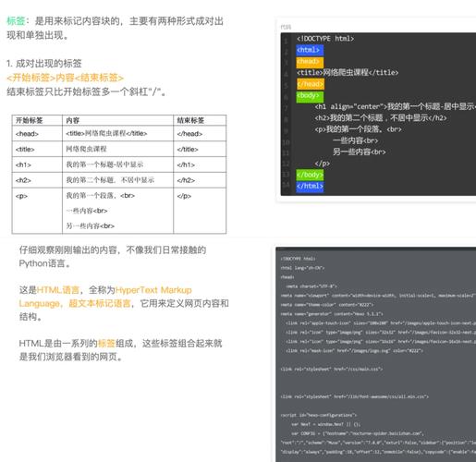476x462 pixels.
Task: Click meta name="theme-color" code line
Action: pyautogui.click(x=327, y=305)
